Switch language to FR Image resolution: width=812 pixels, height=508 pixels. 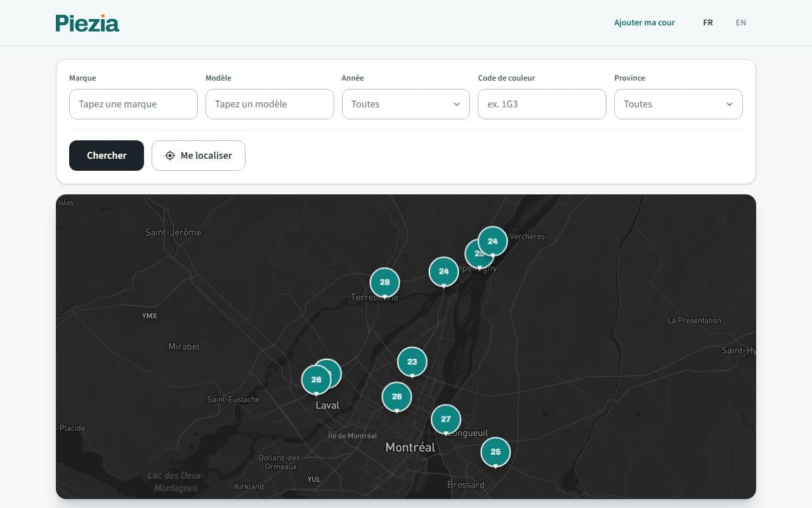point(708,23)
